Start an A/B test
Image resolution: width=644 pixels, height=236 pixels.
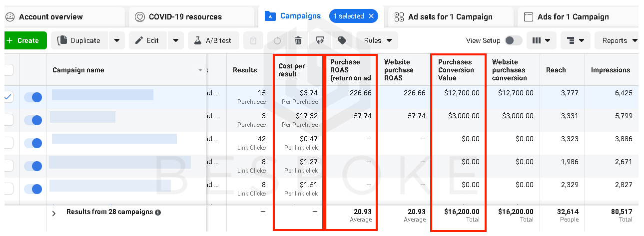(x=213, y=40)
